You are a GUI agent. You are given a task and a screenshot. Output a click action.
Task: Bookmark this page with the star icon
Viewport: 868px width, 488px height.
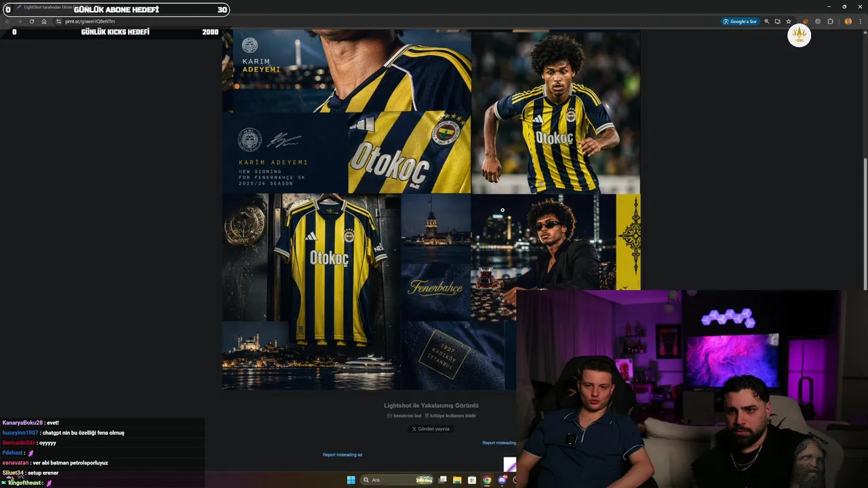(x=789, y=22)
